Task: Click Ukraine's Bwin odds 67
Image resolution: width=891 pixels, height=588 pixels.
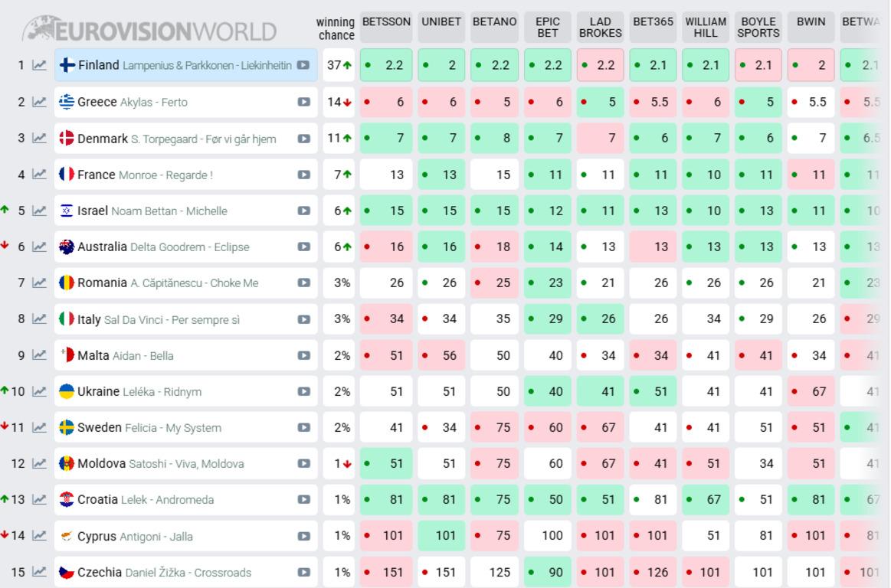Action: 811,391
